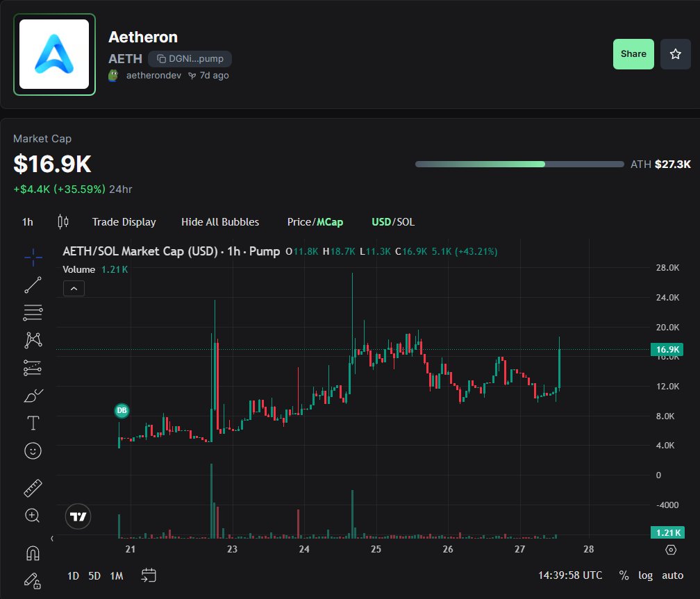The image size is (700, 599).
Task: Toggle auto scale mode
Action: (673, 575)
